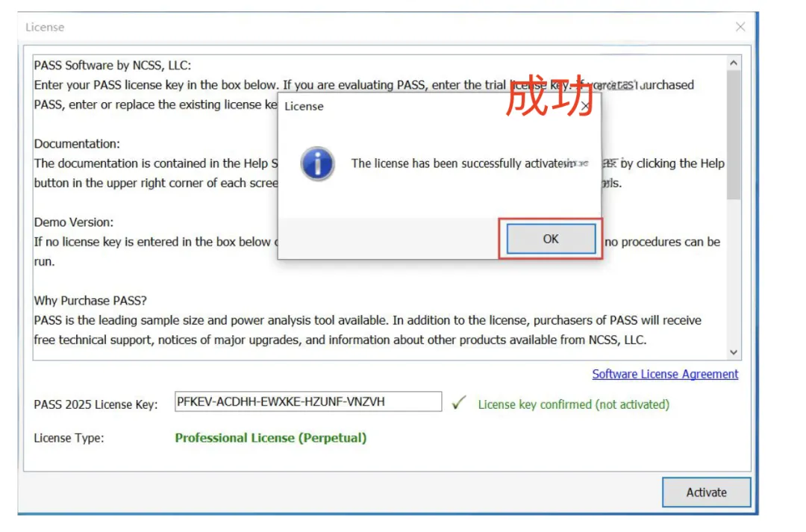Click the 'Why Purchase PASS?' heading
The width and height of the screenshot is (806, 532).
click(x=90, y=300)
